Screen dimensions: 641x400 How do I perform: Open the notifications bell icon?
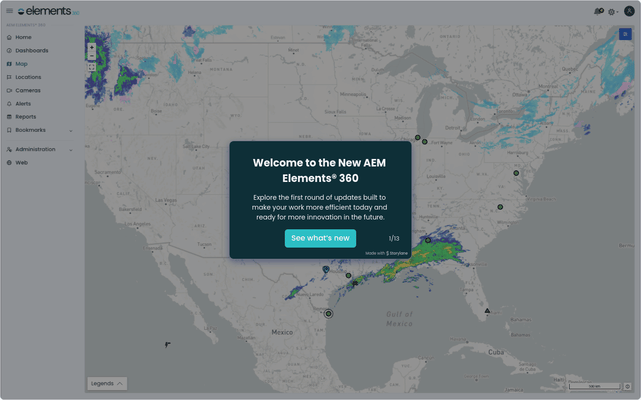598,11
